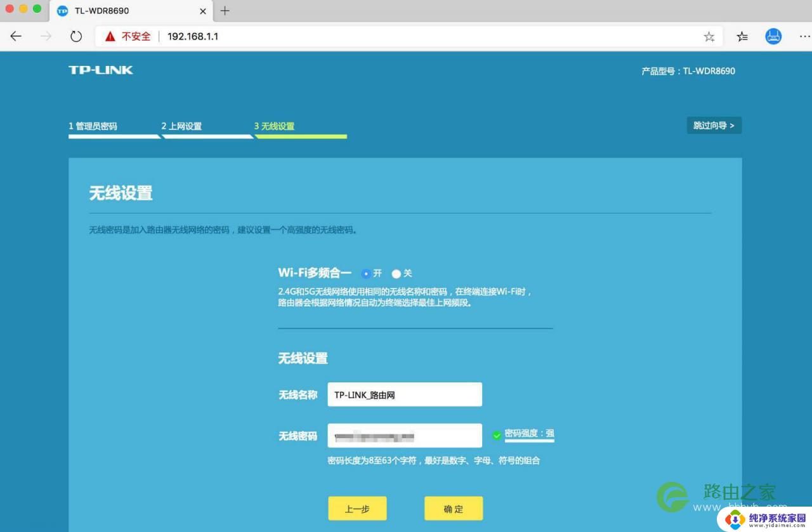Screen dimensions: 812x532
Task: Go back with the browser back arrow
Action: [16, 37]
